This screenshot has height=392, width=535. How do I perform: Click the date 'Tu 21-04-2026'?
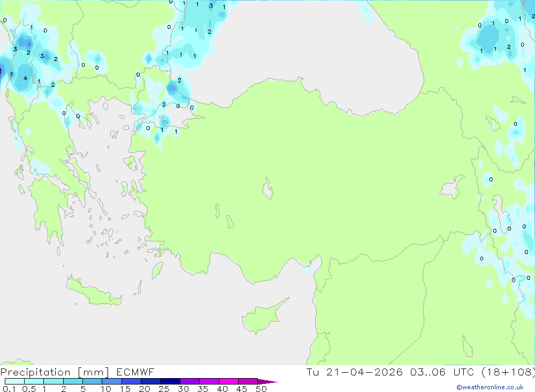355,372
